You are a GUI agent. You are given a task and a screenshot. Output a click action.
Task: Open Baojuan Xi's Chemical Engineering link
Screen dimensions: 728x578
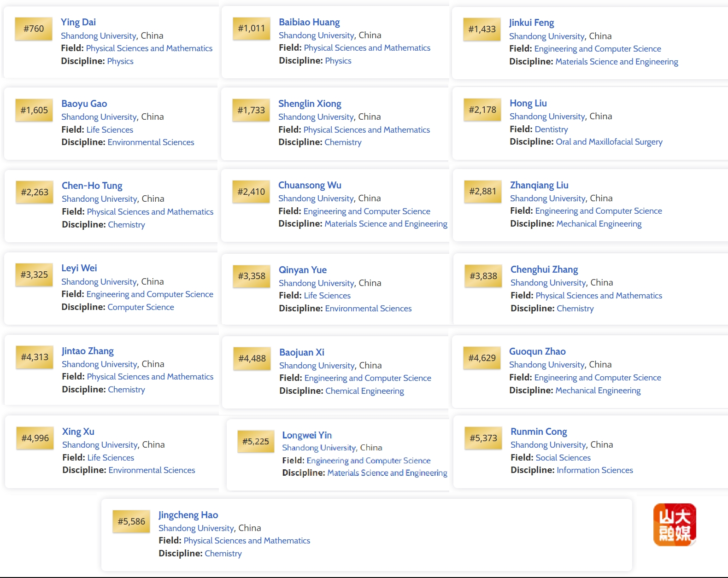tap(364, 391)
